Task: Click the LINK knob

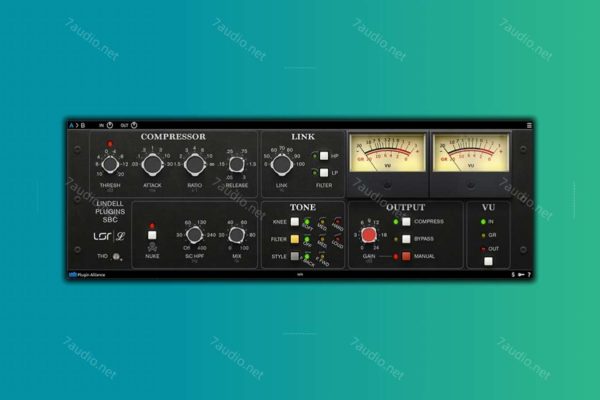Action: click(x=282, y=165)
